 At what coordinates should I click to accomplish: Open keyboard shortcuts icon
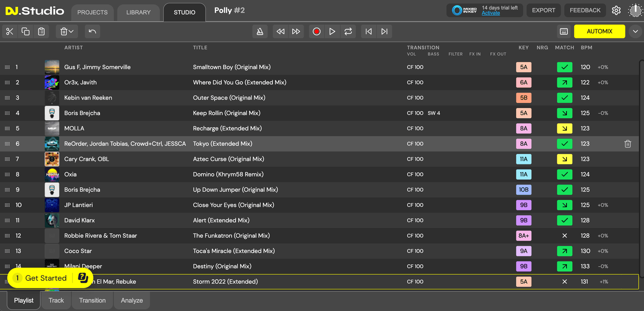click(x=564, y=32)
